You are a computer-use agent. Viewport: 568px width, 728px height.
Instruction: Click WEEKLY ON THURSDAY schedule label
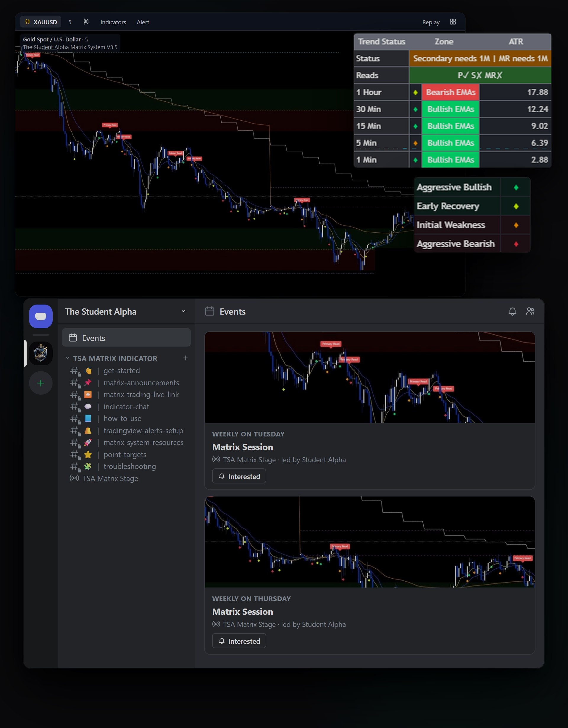pyautogui.click(x=251, y=599)
